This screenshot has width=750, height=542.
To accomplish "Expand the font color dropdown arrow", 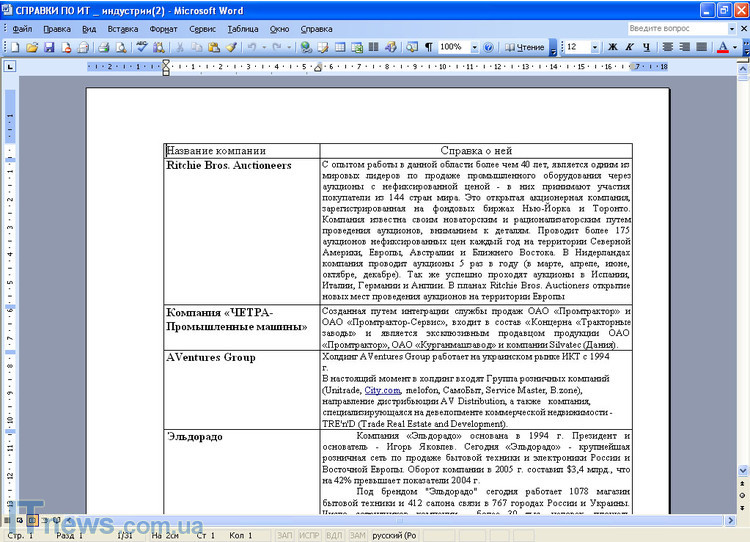I will tap(735, 47).
